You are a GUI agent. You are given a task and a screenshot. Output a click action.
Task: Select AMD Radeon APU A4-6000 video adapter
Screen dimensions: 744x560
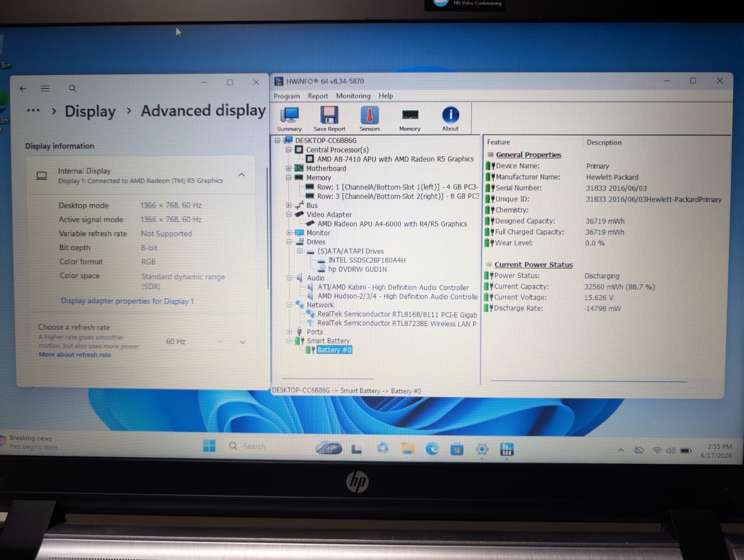(392, 224)
